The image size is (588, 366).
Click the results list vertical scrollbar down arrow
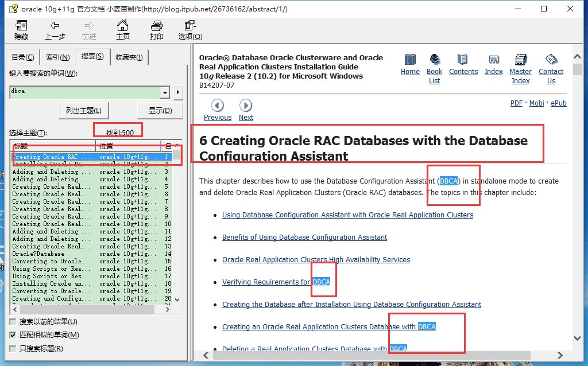(177, 299)
